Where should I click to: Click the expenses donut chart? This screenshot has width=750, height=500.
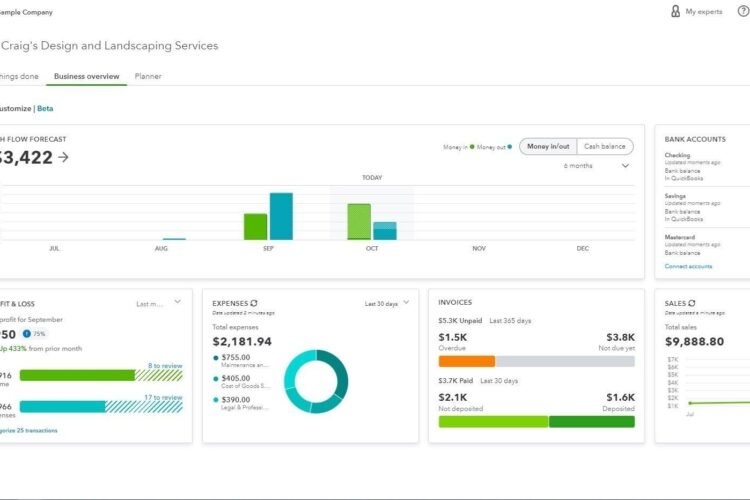pyautogui.click(x=316, y=381)
